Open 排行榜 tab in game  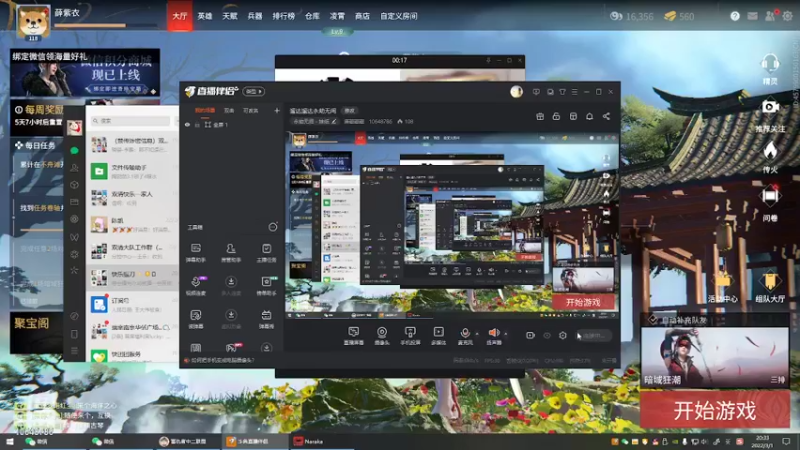[284, 16]
